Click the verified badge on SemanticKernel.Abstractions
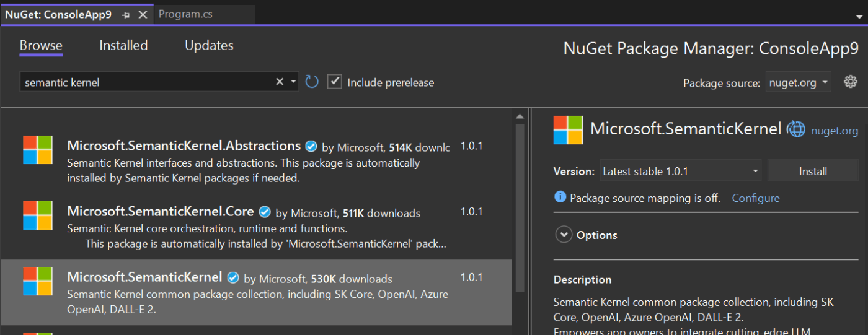The width and height of the screenshot is (868, 335). pos(311,147)
